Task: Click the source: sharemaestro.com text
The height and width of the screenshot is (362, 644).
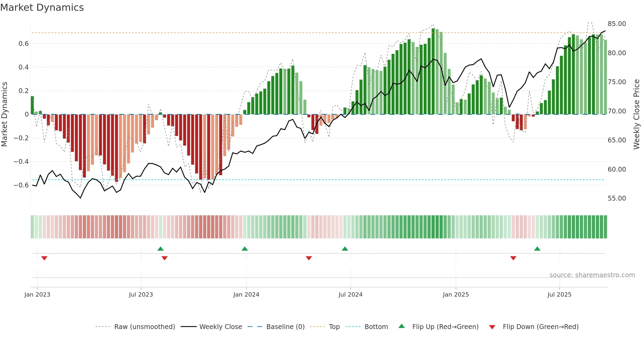Action: click(x=592, y=275)
